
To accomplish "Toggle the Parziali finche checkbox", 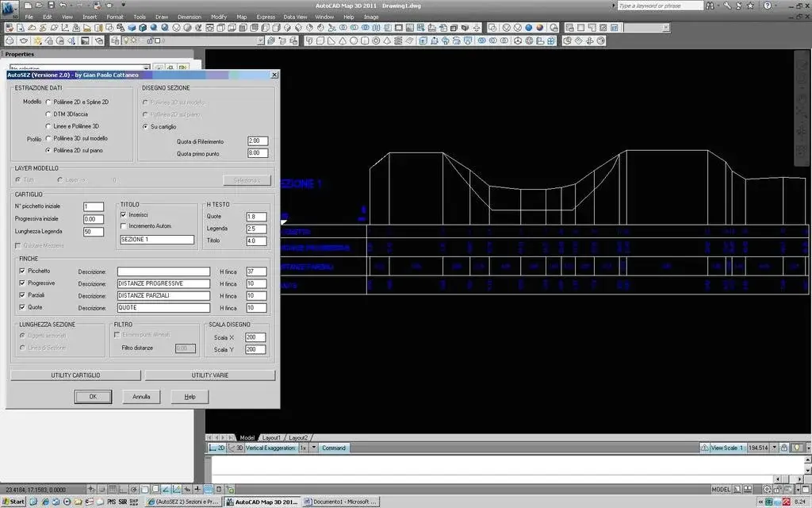I will 22,295.
